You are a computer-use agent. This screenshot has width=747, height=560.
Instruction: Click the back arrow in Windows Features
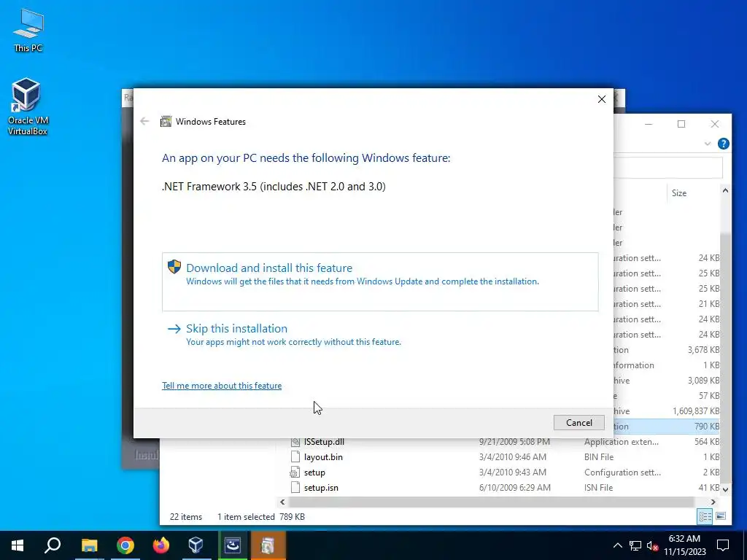coord(144,122)
